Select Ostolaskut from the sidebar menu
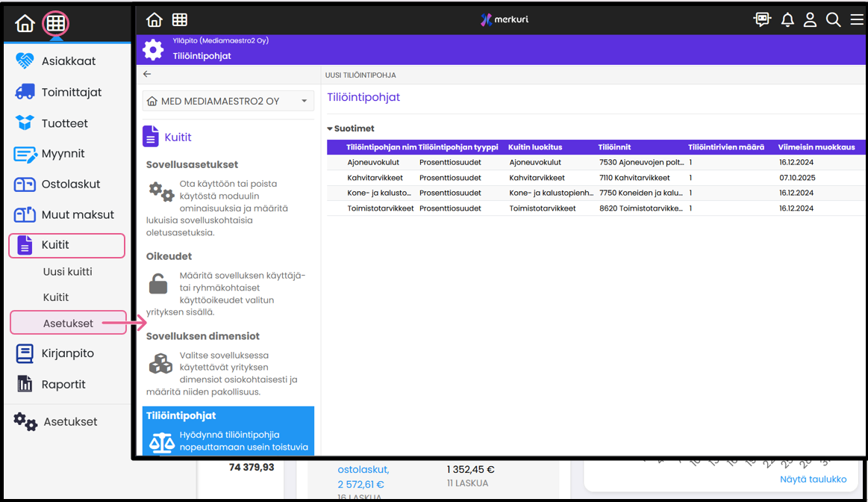The image size is (868, 502). coord(70,184)
